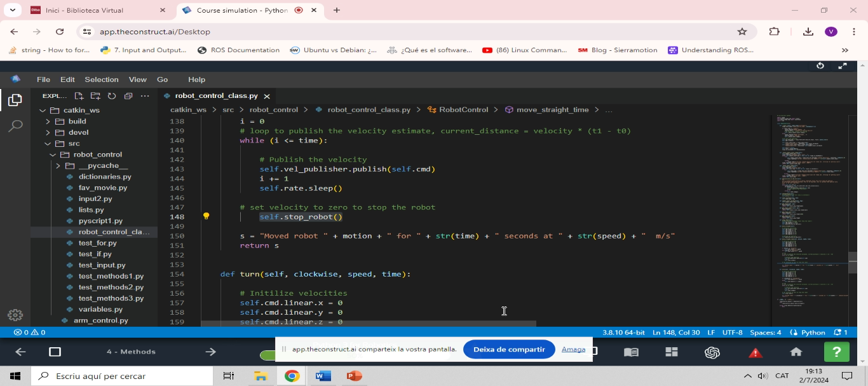Open File Explorer from the Windows taskbar
The image size is (868, 386).
(x=261, y=376)
